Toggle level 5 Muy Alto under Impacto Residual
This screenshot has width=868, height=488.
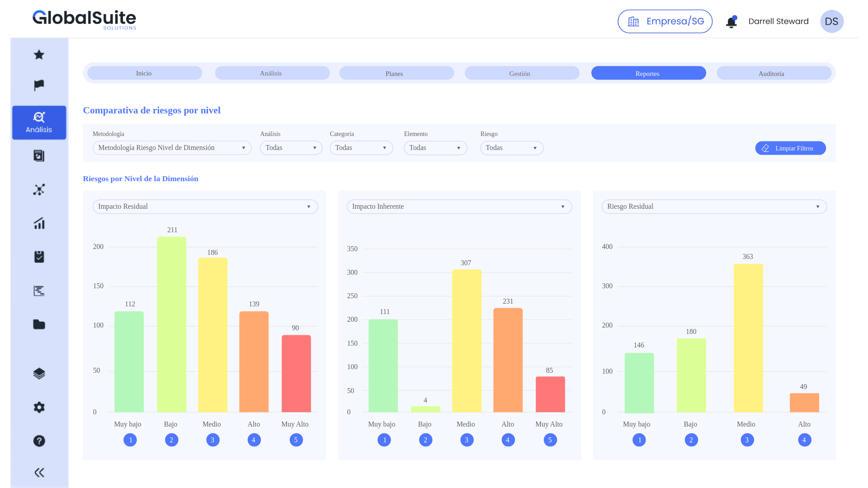(296, 440)
